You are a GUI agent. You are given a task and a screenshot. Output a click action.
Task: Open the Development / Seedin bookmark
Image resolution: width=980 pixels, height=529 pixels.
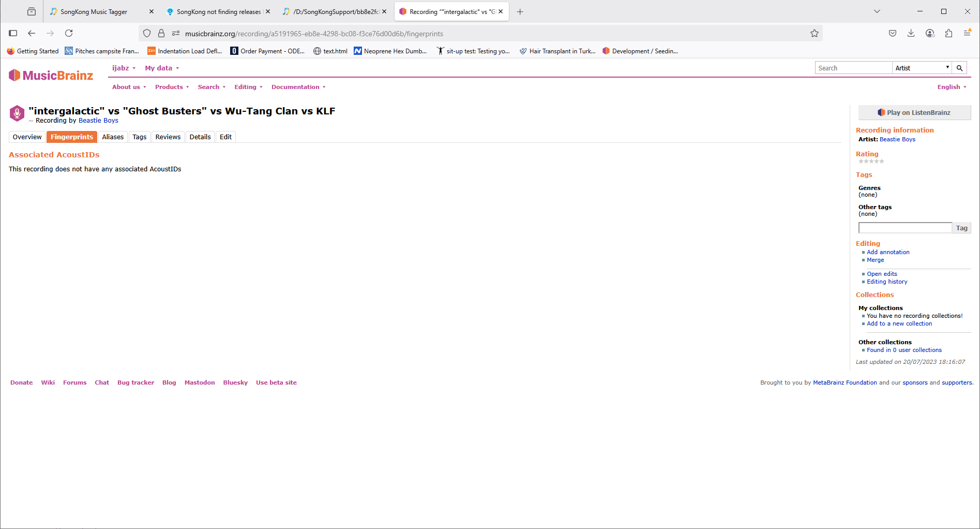640,51
